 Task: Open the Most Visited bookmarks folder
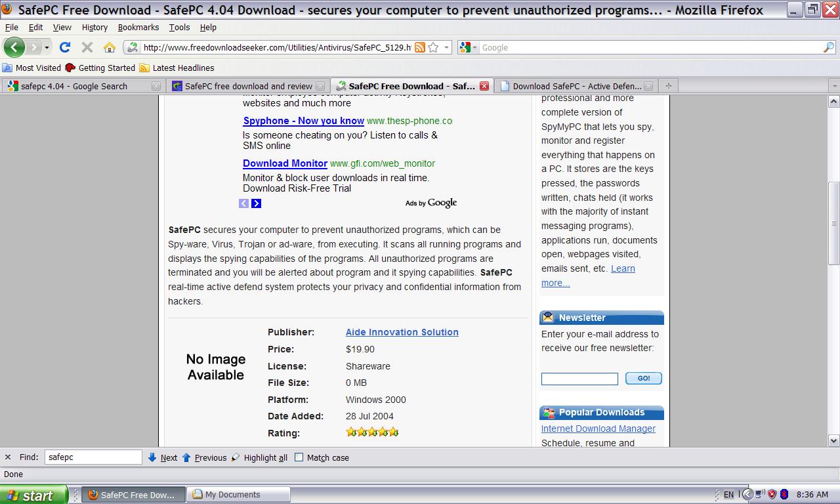point(32,68)
